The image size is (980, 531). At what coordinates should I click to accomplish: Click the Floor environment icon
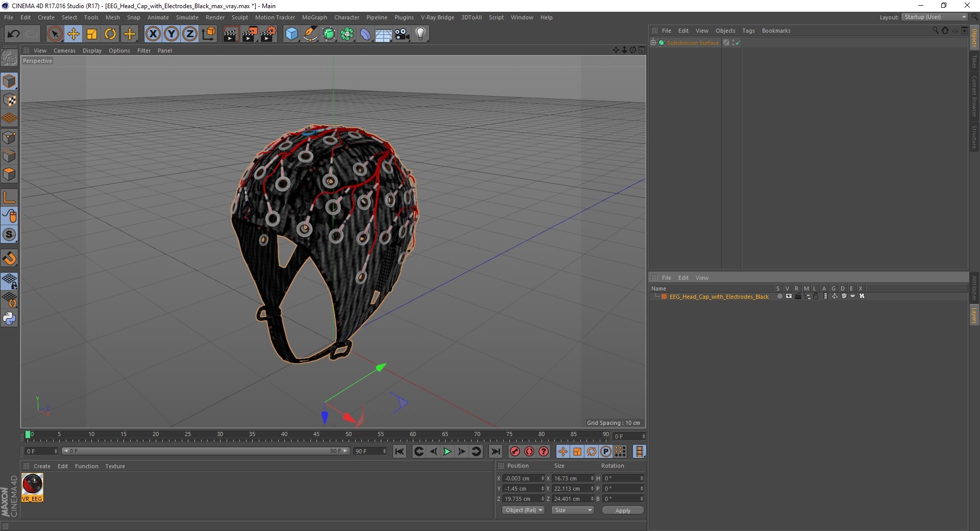[x=383, y=34]
